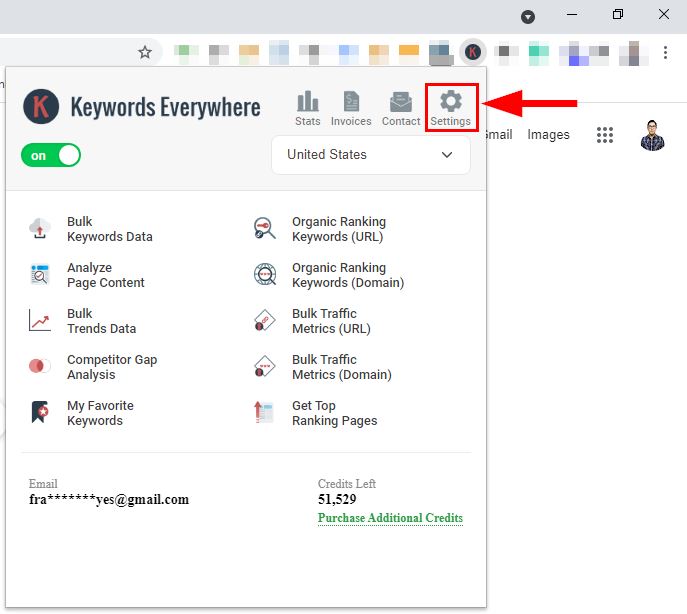Click the Bulk Traffic Metrics (URL) icon
The height and width of the screenshot is (614, 687).
tap(265, 320)
